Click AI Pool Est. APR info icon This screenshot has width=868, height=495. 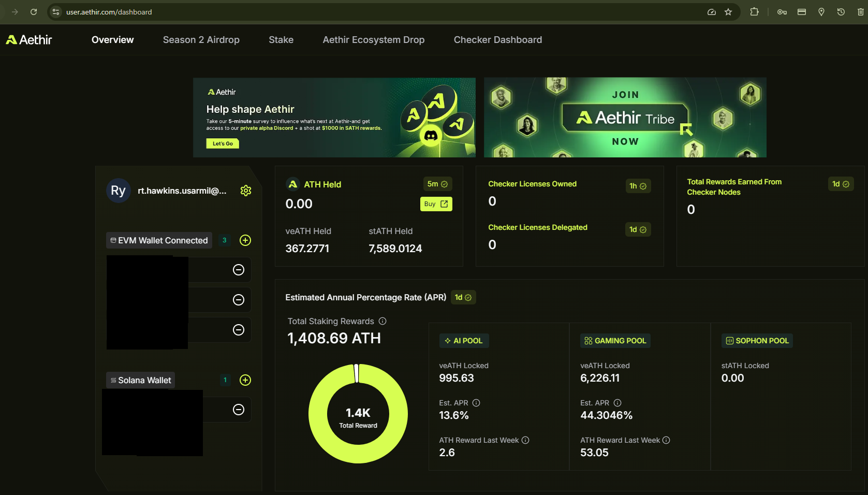tap(476, 403)
